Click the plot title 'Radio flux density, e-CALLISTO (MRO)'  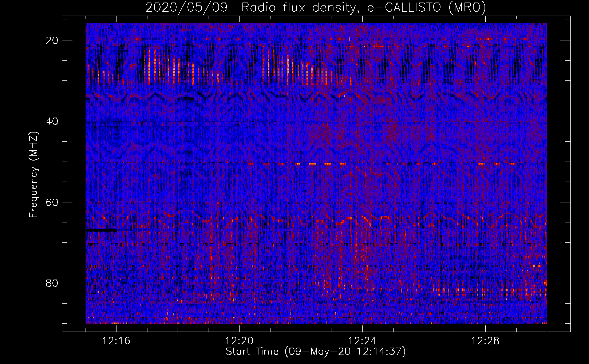pos(364,8)
